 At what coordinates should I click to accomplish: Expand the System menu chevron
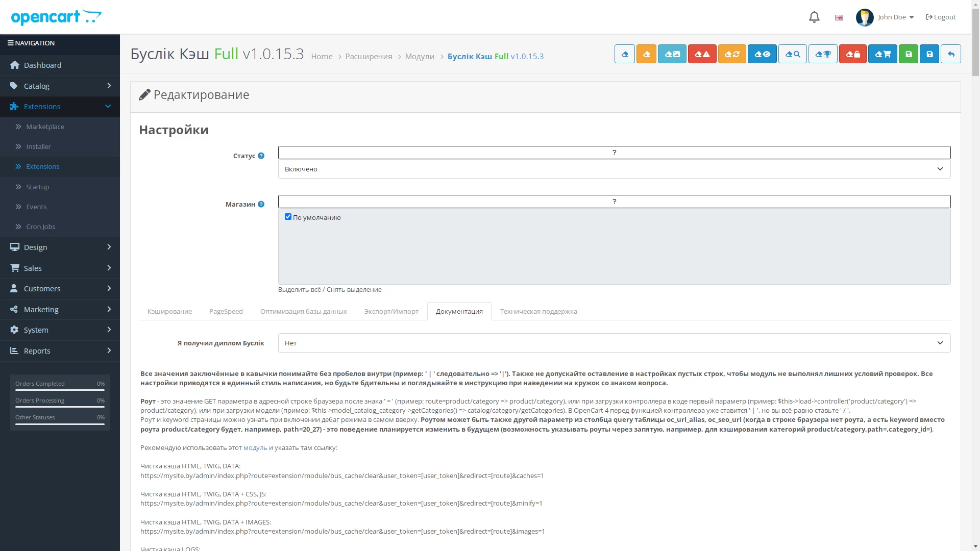(x=109, y=330)
